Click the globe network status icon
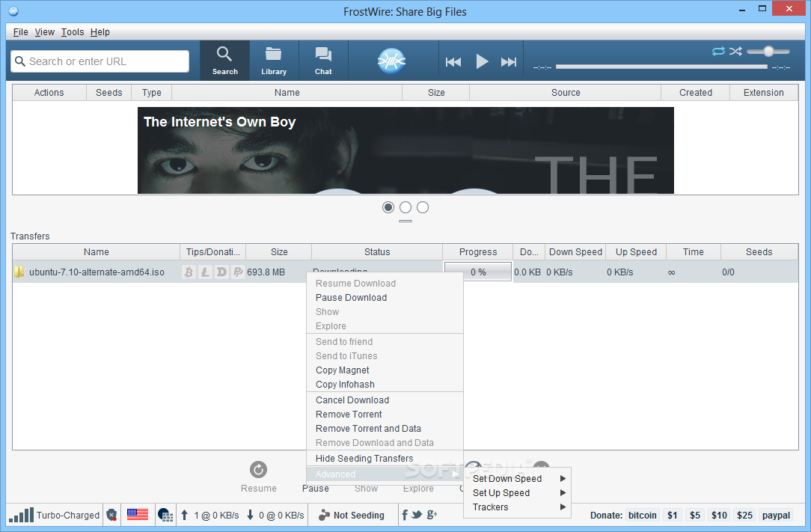811x532 pixels. [x=165, y=515]
